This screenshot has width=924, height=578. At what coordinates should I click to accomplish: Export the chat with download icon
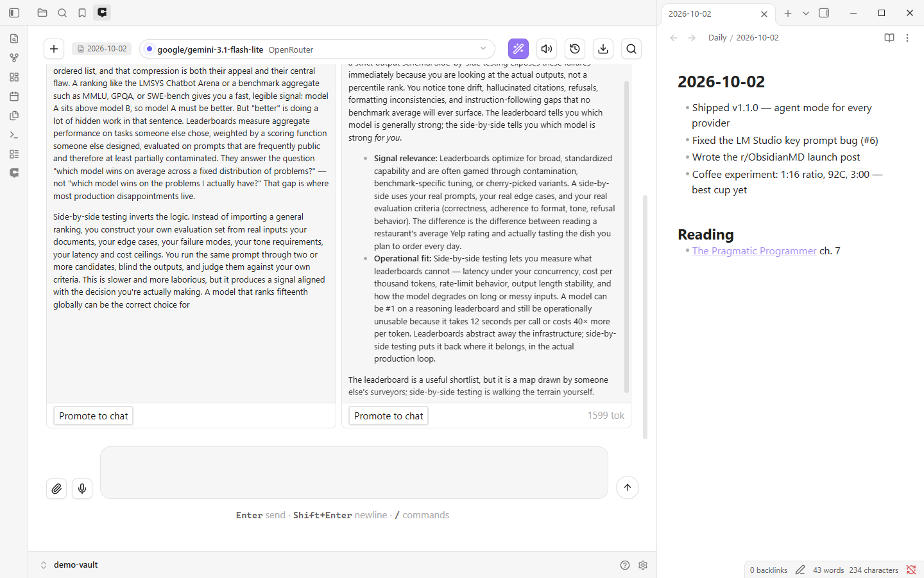(603, 49)
